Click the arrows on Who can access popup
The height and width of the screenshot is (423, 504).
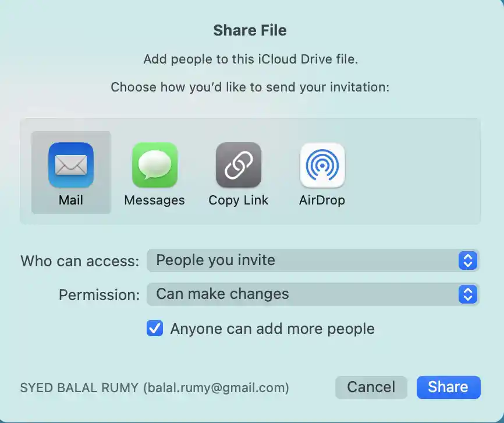pos(468,260)
